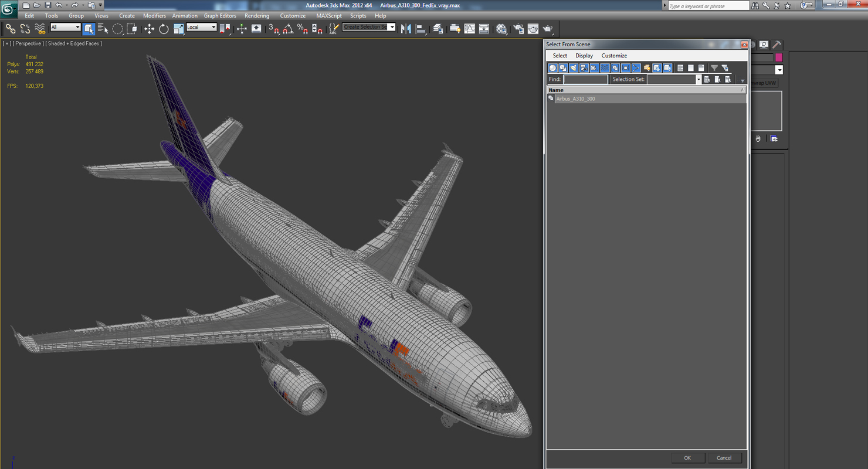The height and width of the screenshot is (469, 868).
Task: Open the Rectangular Selection Region flyout
Action: 118,28
